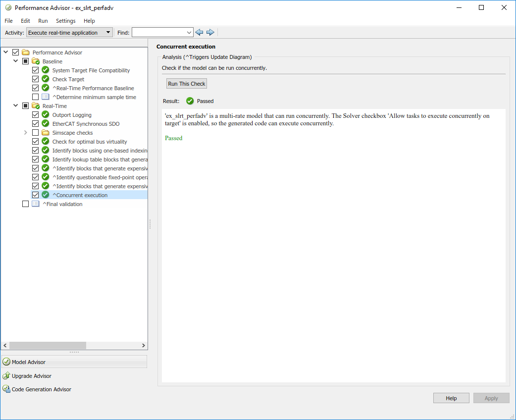Click the Real-Time folder icon
Image resolution: width=516 pixels, height=420 pixels.
tap(36, 106)
